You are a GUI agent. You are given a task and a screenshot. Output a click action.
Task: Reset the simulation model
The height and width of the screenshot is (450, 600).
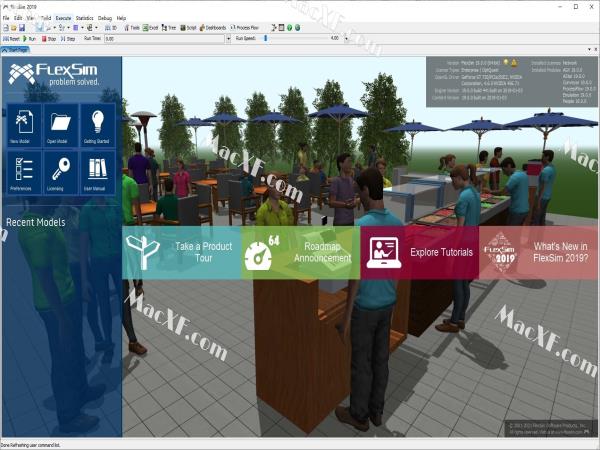[x=11, y=39]
